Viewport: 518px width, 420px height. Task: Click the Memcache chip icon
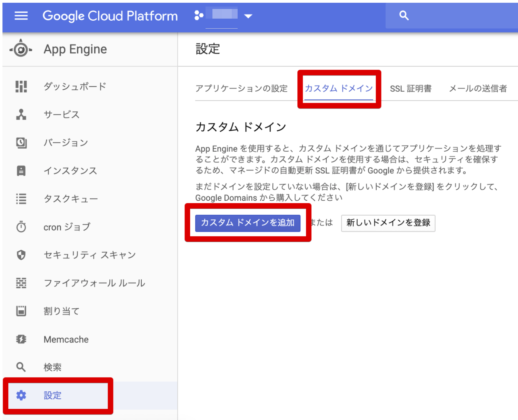pos(21,339)
